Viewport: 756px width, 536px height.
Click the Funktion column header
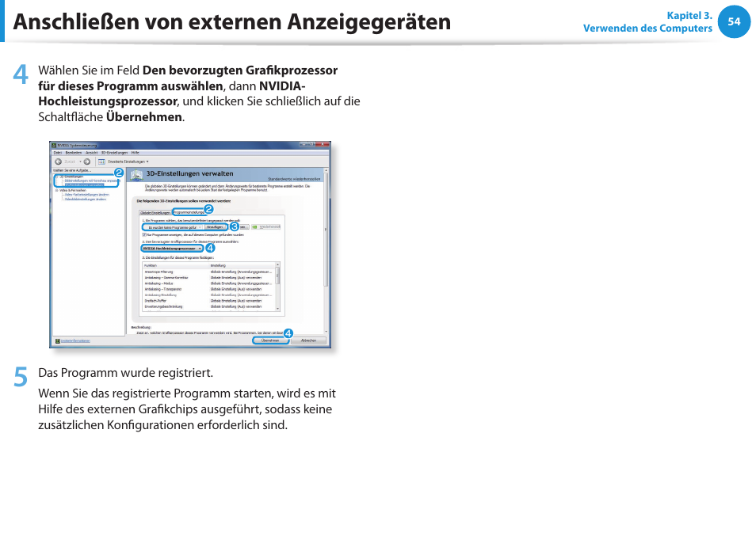(175, 266)
